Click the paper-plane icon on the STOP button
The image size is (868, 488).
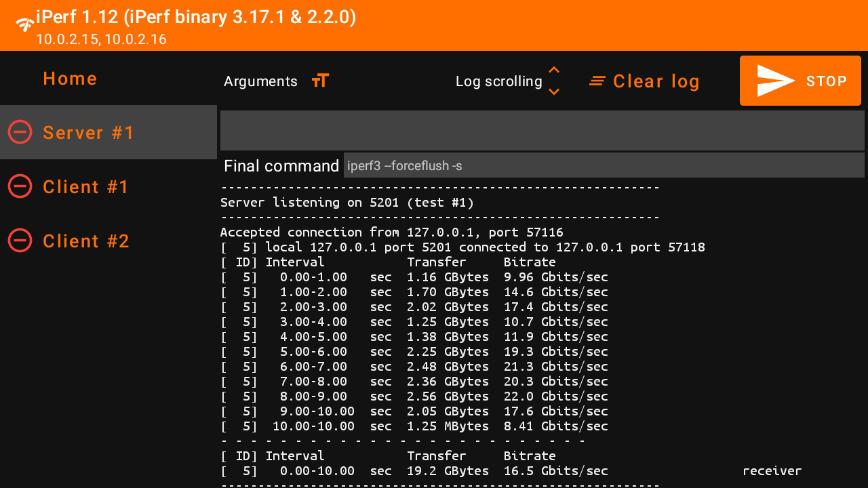775,81
